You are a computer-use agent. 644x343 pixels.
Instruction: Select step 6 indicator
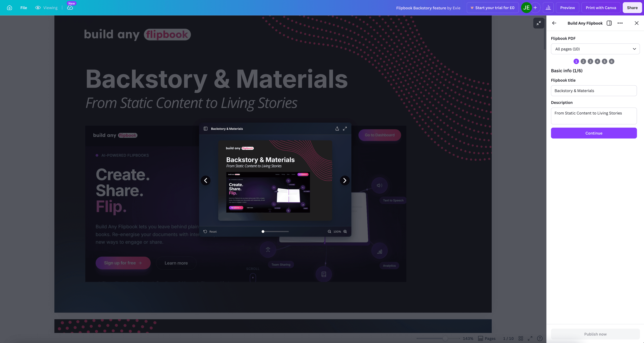pos(611,61)
